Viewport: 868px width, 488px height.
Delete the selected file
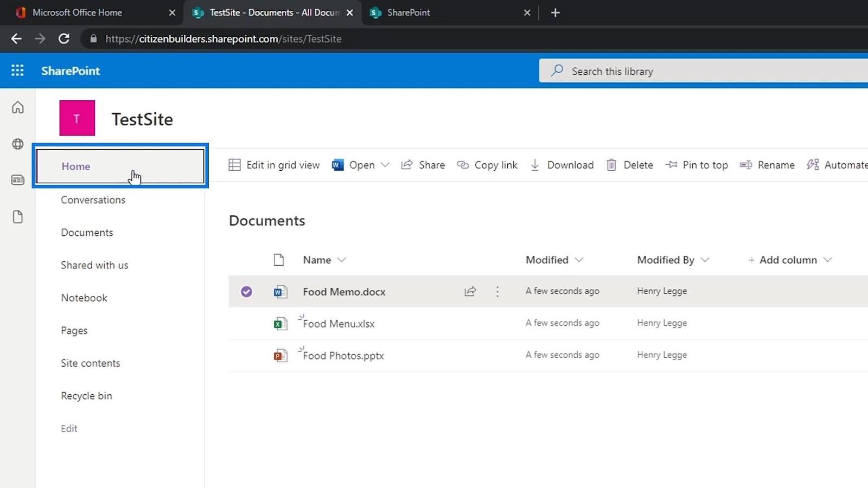[630, 165]
